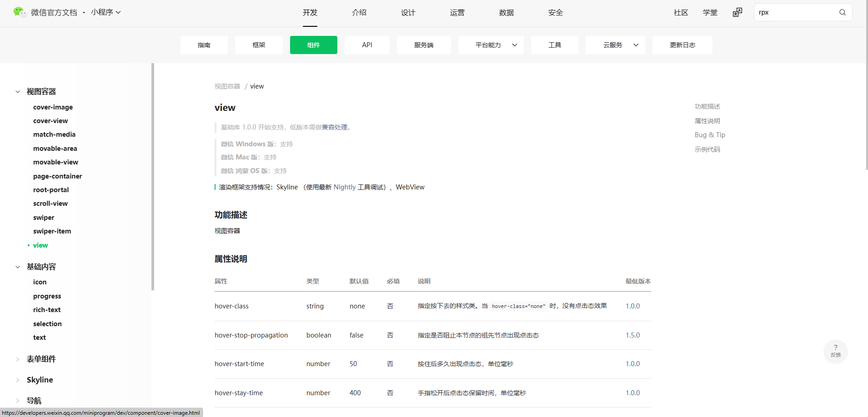This screenshot has height=417, width=868.
Task: Collapse the 基础内容 sidebar section
Action: [x=18, y=267]
